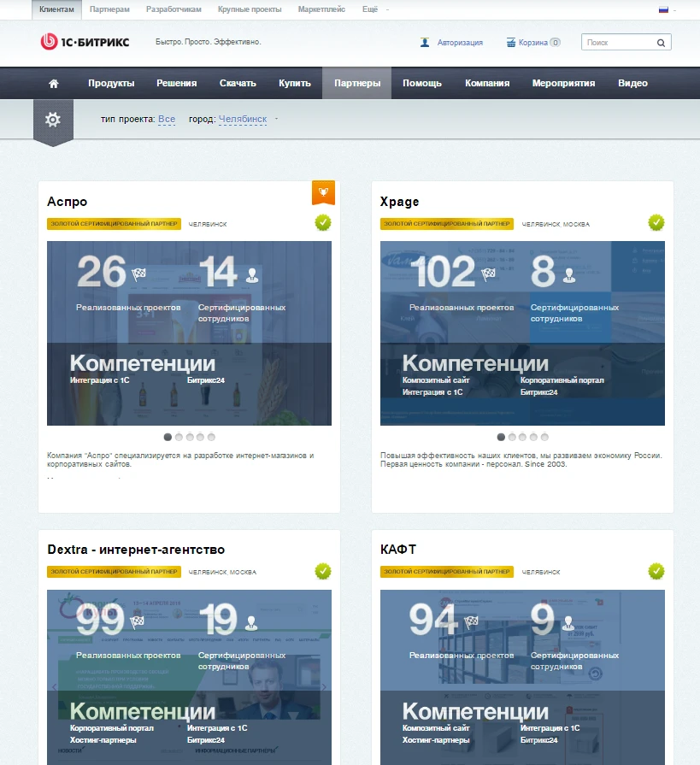
Task: Open the Храде partner title
Action: pos(399,202)
